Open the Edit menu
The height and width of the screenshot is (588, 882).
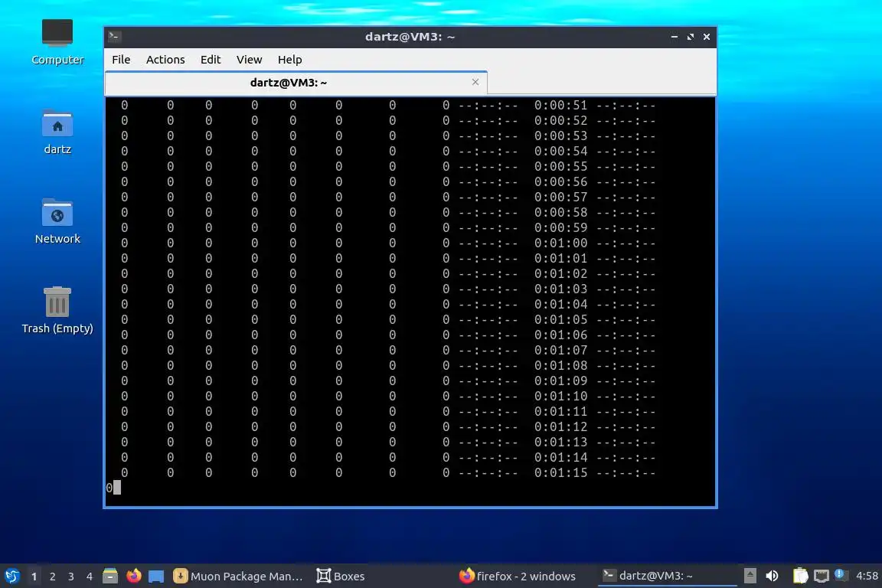[x=211, y=60]
